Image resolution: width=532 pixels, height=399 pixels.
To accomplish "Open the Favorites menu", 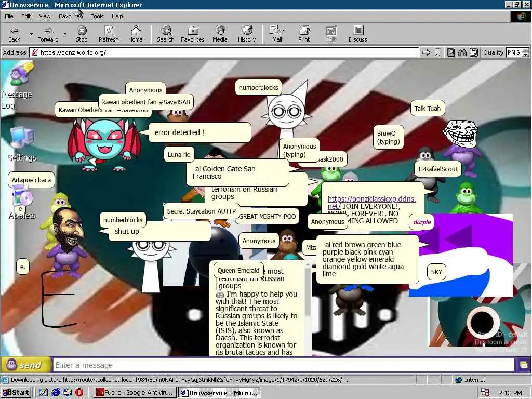I will (70, 16).
